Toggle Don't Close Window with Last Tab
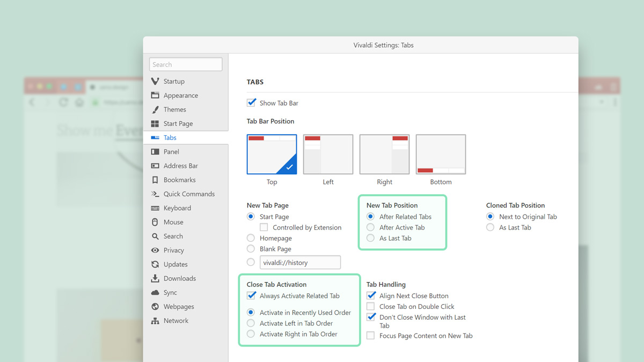This screenshot has height=362, width=644. click(x=371, y=317)
